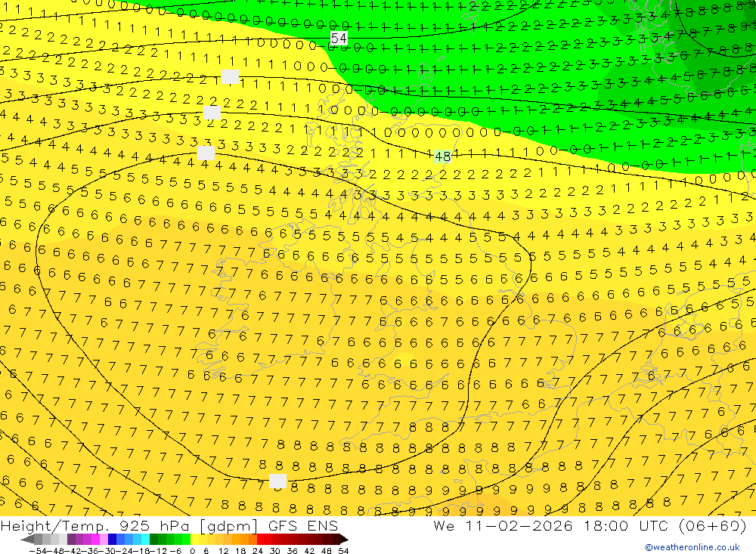Click the 'GFS ENS' model name text
This screenshot has width=756, height=554.
(x=303, y=526)
